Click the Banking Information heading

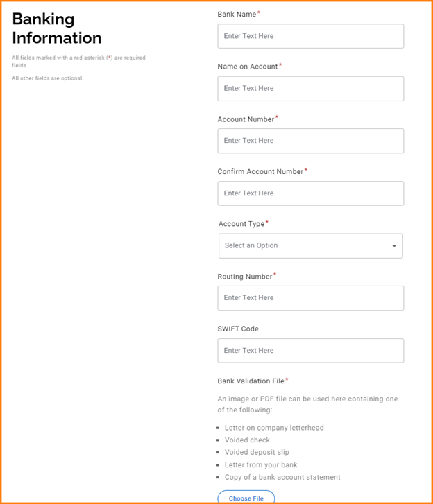coord(57,28)
